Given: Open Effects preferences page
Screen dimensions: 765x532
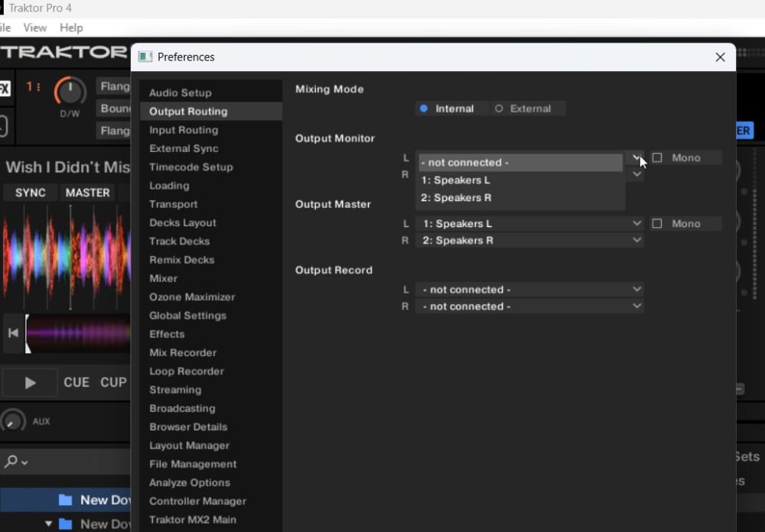Looking at the screenshot, I should tap(211, 334).
